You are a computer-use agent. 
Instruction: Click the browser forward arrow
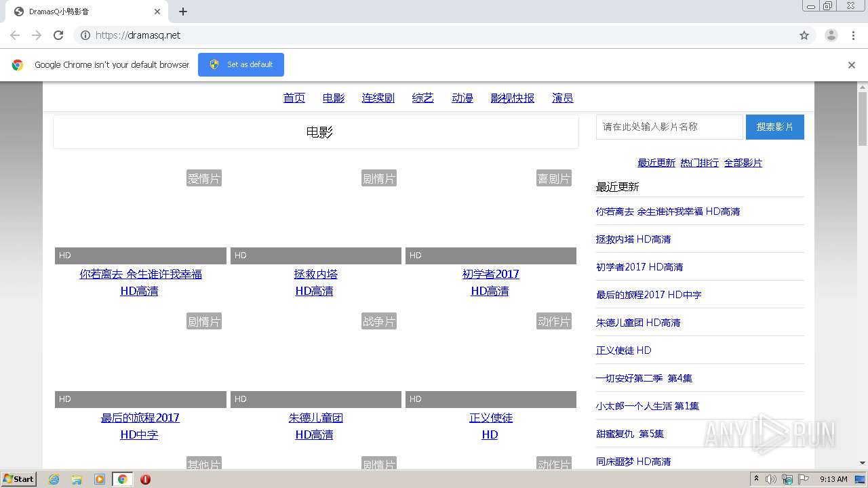(37, 35)
